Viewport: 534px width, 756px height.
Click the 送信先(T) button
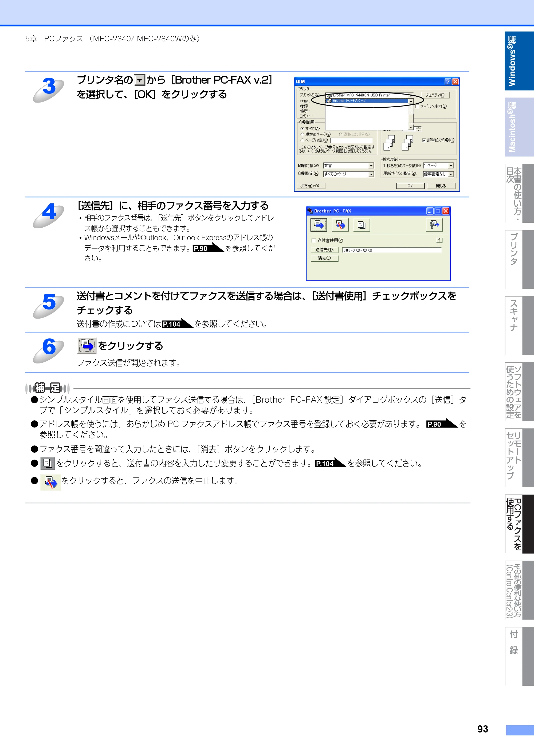pos(324,250)
